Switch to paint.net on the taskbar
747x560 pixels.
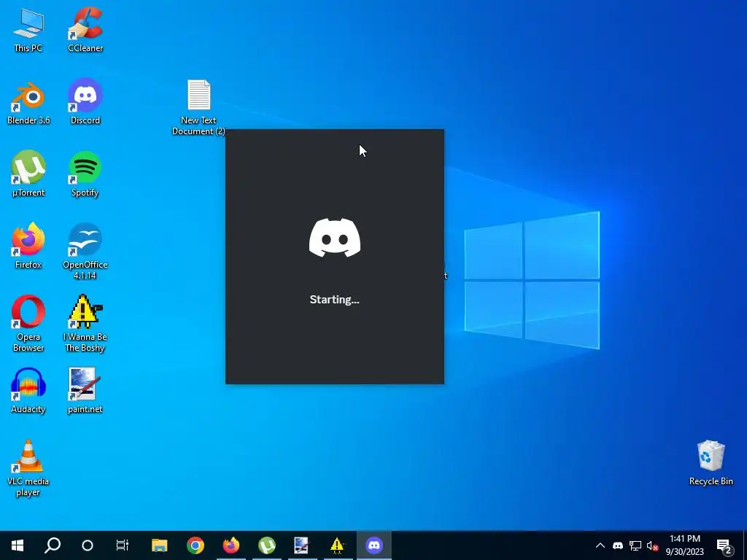coord(301,545)
